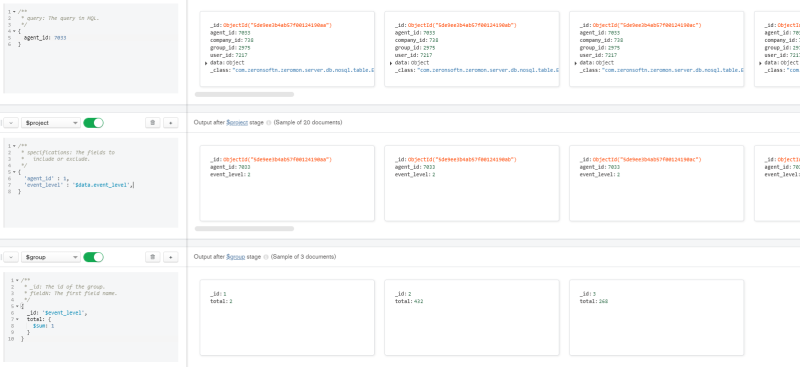Disable the $project stage toggle

pos(93,123)
